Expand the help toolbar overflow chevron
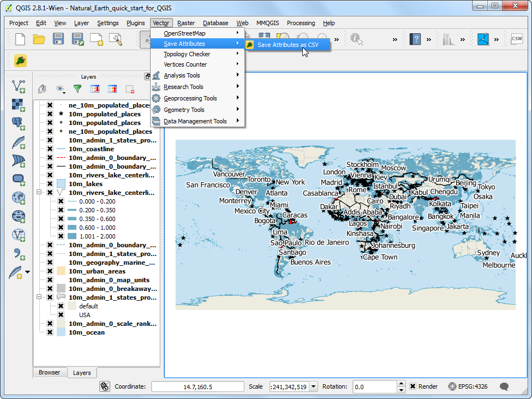The width and height of the screenshot is (532, 399). pos(429,39)
